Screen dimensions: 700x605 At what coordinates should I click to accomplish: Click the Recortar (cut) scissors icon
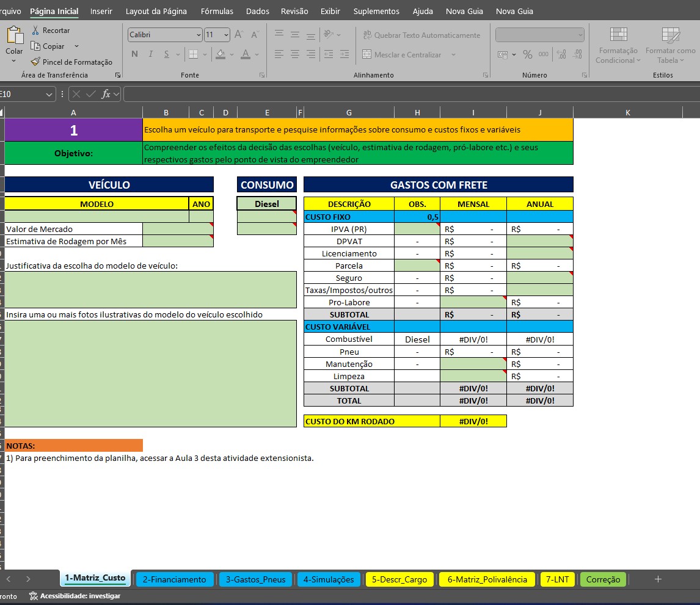35,31
